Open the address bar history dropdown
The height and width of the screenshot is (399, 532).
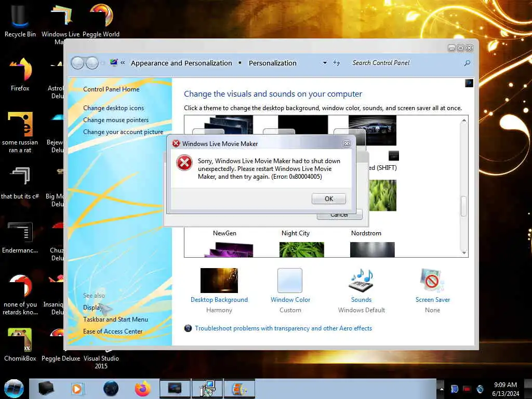tap(325, 63)
